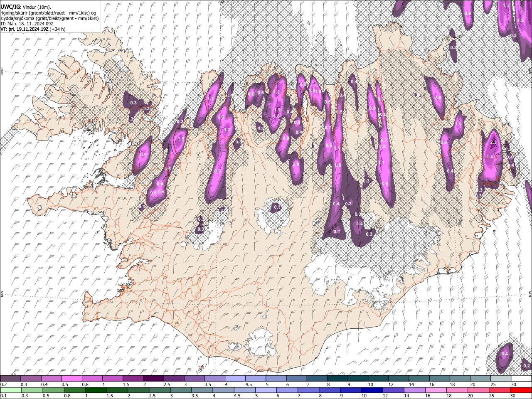The image size is (532, 399).
Task: Click the '20W' longitude label on the top edge
Action: (x=221, y=2)
